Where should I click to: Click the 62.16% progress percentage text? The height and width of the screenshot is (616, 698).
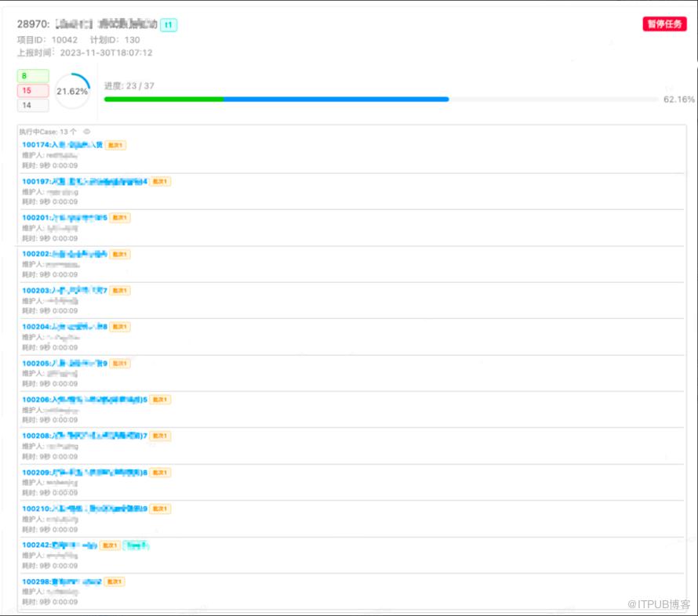point(678,100)
